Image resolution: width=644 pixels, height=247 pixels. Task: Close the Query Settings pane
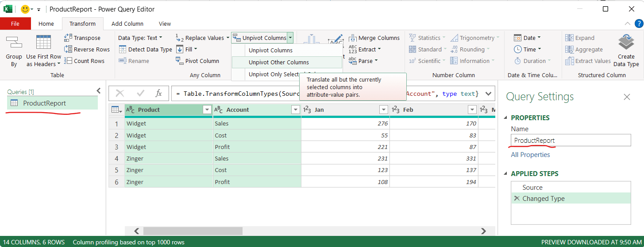coord(627,97)
